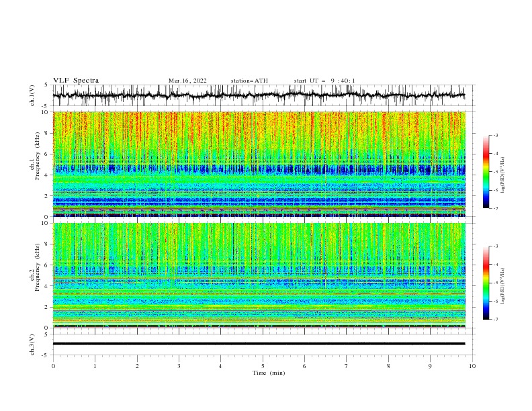Click the ch.2 color scale bar
The height and width of the screenshot is (411, 532).
click(486, 283)
